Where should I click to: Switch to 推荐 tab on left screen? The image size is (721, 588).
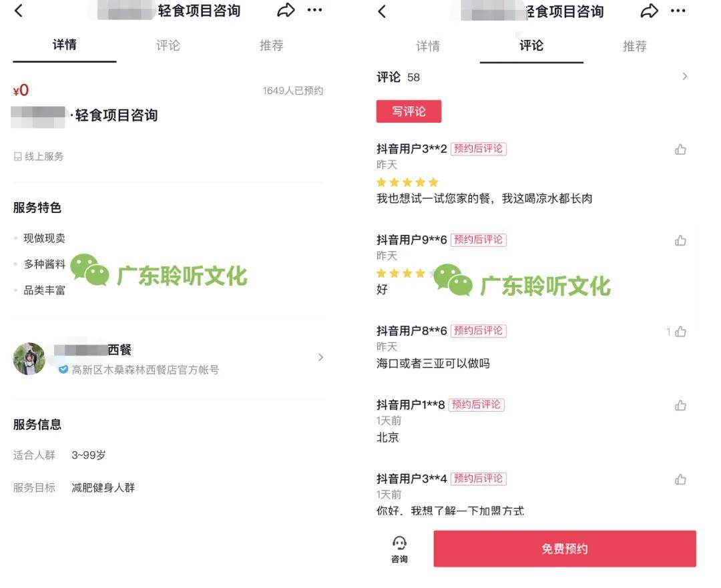point(271,45)
